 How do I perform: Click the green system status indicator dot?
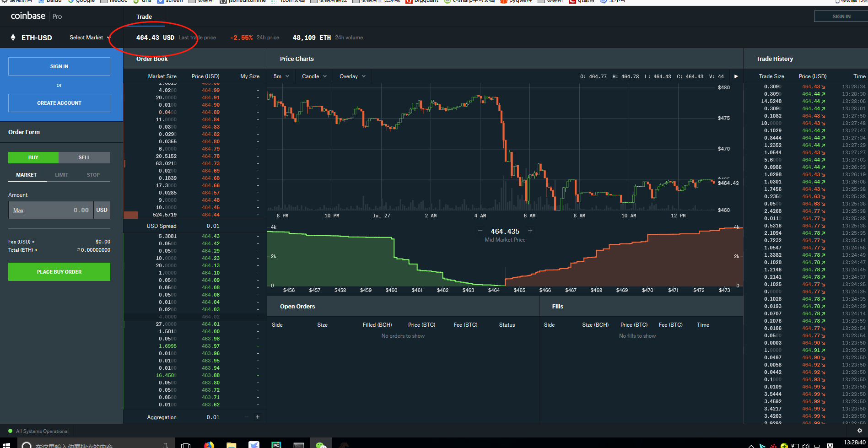tap(10, 431)
